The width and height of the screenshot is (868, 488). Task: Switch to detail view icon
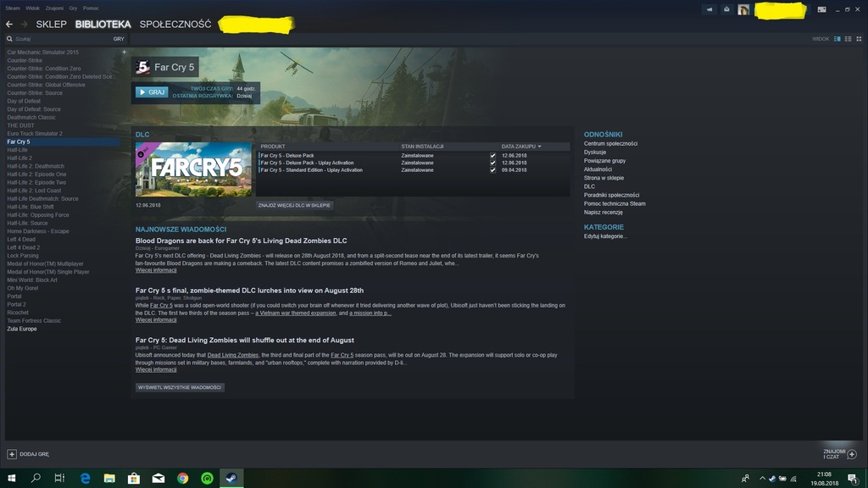(837, 39)
